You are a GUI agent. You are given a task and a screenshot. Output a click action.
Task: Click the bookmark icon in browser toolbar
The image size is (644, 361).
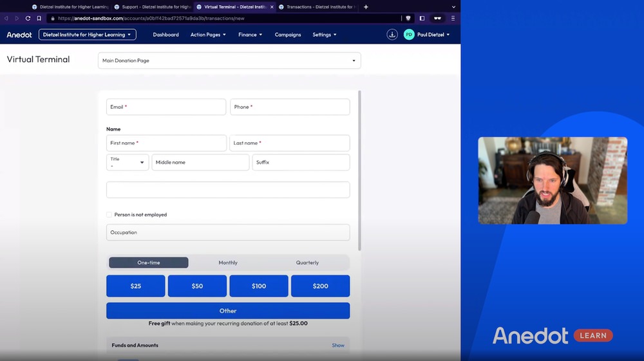[x=39, y=18]
